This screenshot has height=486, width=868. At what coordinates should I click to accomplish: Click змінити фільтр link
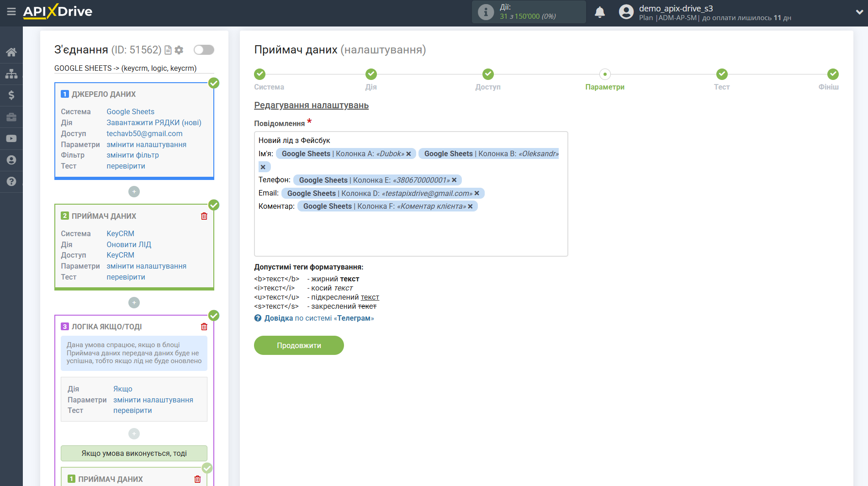[132, 155]
